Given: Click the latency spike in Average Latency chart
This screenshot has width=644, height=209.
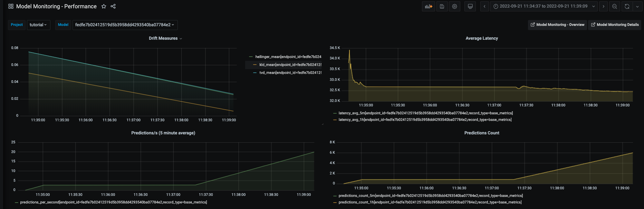Looking at the screenshot, I should click(x=349, y=50).
